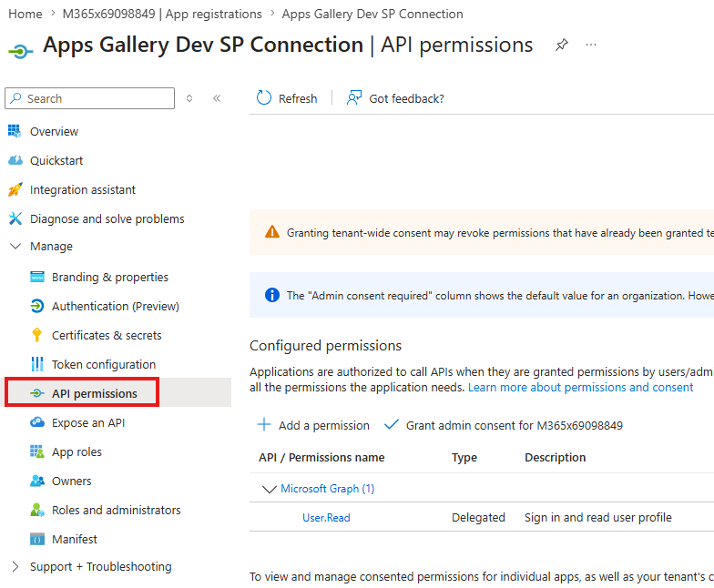
Task: Open the App roles page
Action: click(x=76, y=451)
